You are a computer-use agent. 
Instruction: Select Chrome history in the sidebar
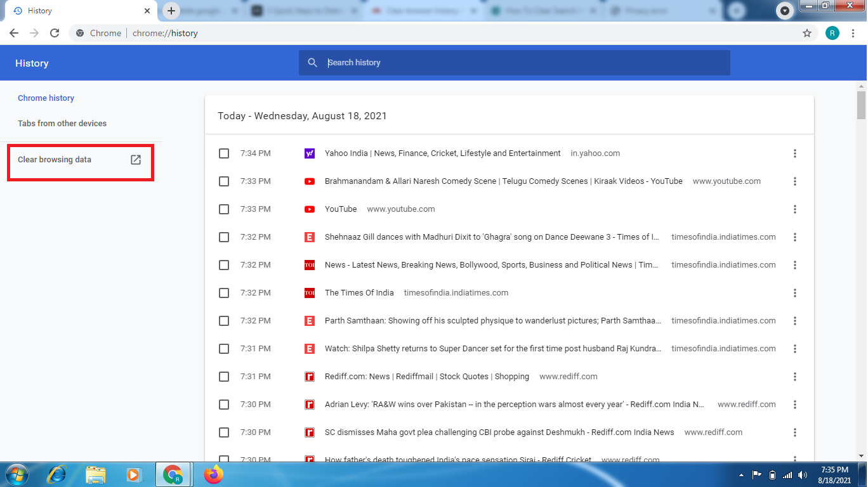click(46, 98)
